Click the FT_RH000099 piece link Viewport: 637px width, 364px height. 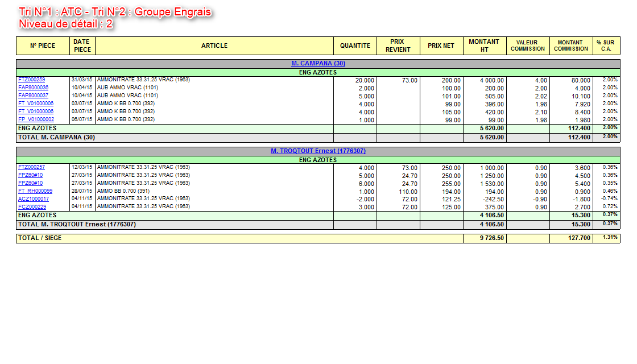(x=35, y=192)
